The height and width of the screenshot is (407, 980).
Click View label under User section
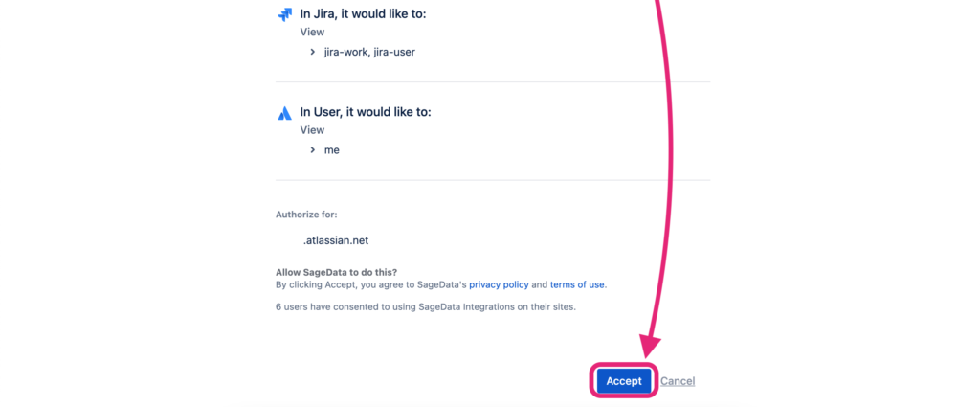click(312, 130)
